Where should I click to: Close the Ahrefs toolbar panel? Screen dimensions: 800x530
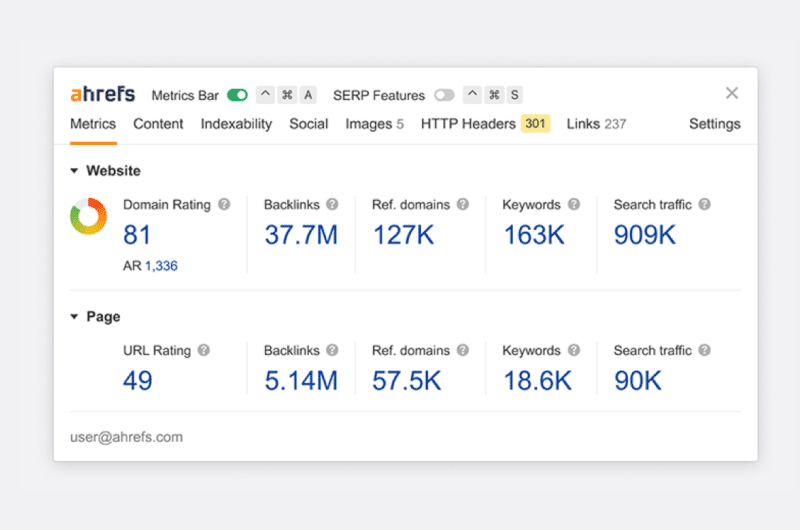point(732,93)
